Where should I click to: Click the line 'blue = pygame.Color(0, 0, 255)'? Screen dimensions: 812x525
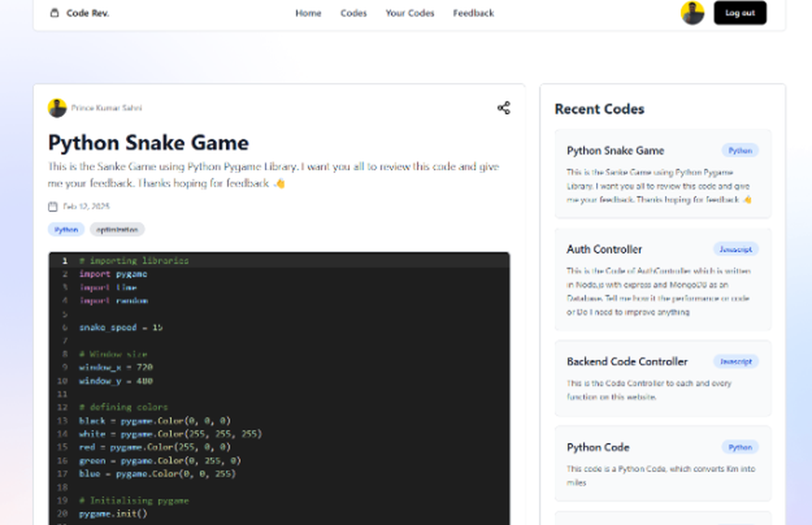coord(158,474)
